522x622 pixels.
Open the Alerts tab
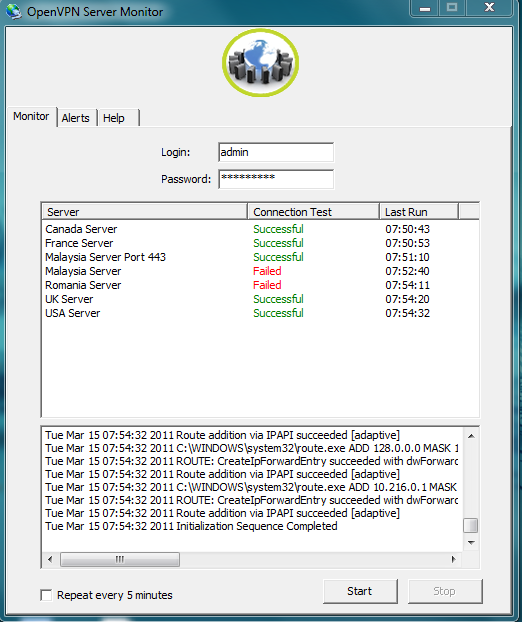(x=76, y=118)
